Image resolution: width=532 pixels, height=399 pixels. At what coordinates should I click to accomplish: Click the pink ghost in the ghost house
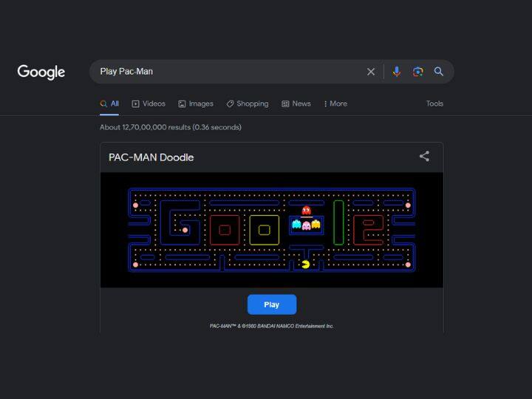tap(307, 225)
